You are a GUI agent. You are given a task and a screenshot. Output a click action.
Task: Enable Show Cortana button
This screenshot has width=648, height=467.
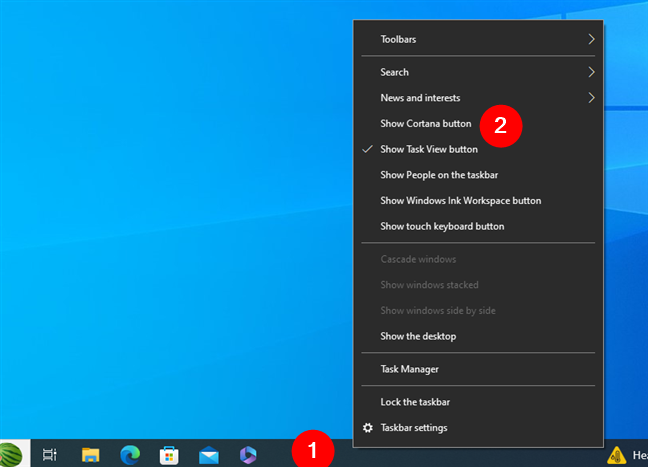point(478,124)
